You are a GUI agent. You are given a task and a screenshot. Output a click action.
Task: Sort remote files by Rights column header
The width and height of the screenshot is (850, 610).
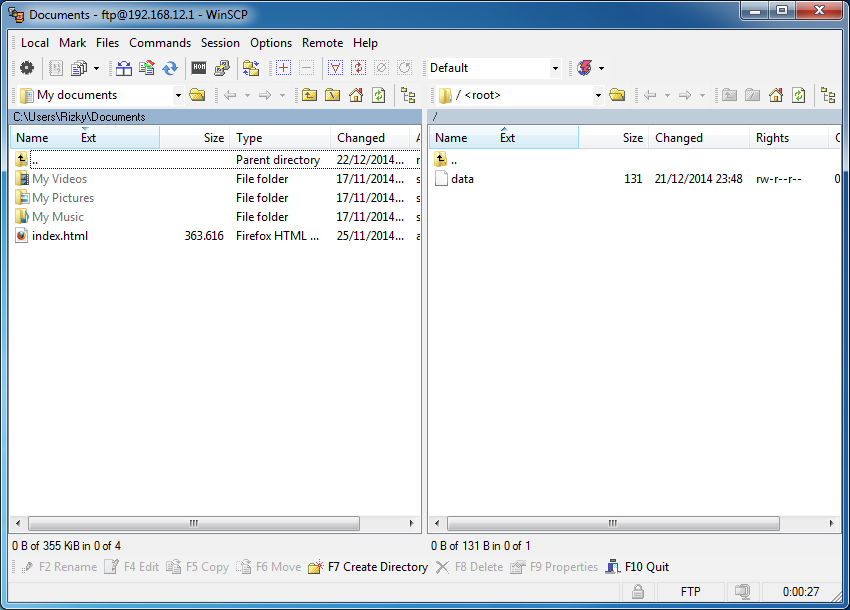pos(788,138)
